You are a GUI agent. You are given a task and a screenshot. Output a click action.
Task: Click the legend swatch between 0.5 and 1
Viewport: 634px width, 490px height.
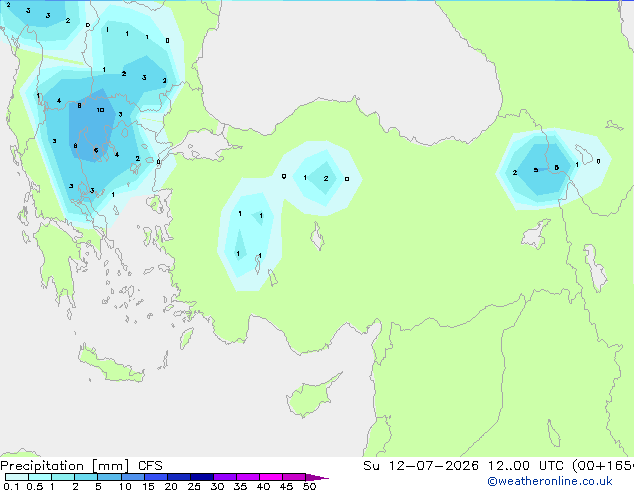pos(40,477)
